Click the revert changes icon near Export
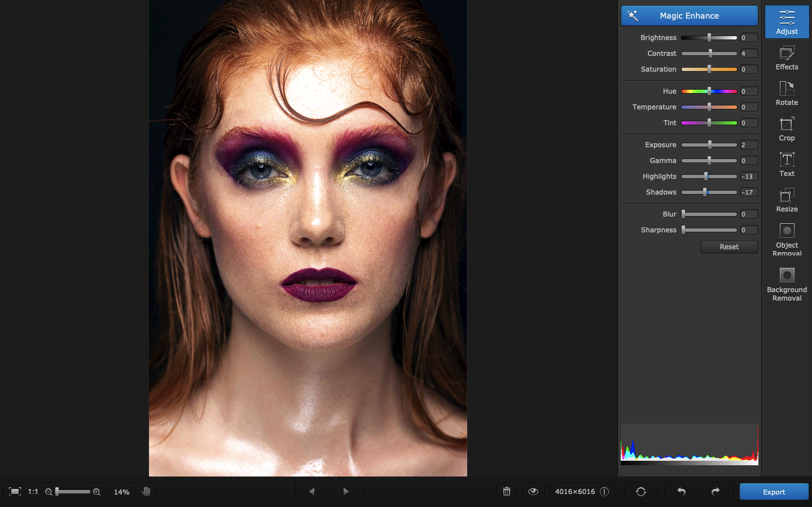Image resolution: width=812 pixels, height=507 pixels. pyautogui.click(x=641, y=491)
